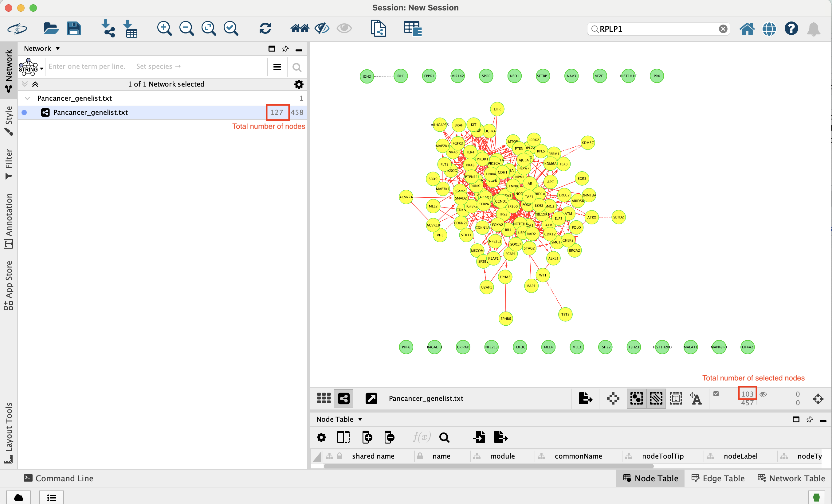Viewport: 832px width, 504px height.
Task: Click First Neighbors of Selected Nodes icon
Action: (x=300, y=29)
